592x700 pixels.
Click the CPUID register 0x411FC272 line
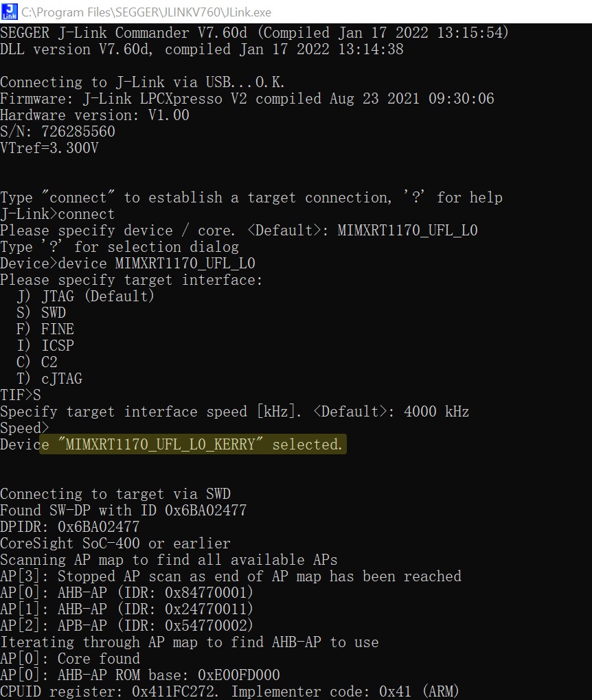point(229,691)
